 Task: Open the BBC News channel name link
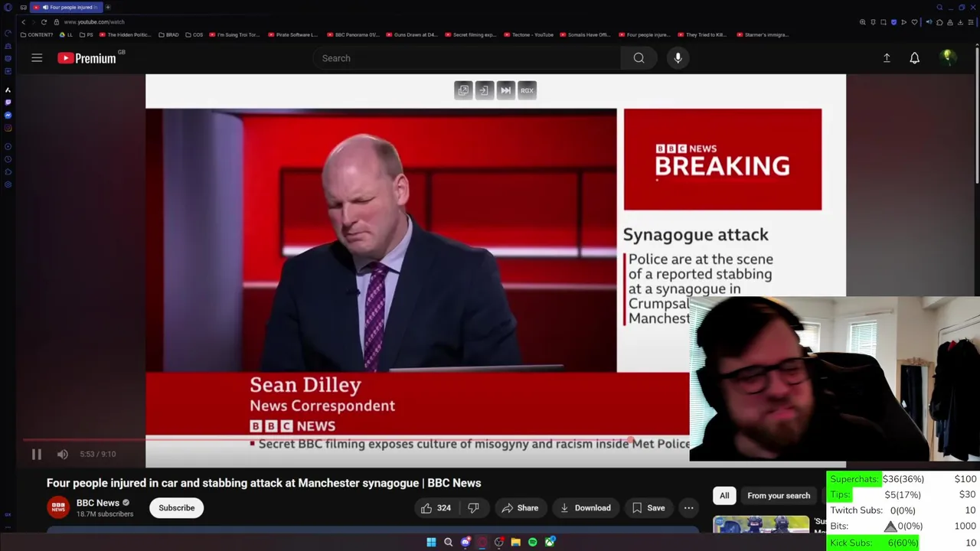(98, 503)
